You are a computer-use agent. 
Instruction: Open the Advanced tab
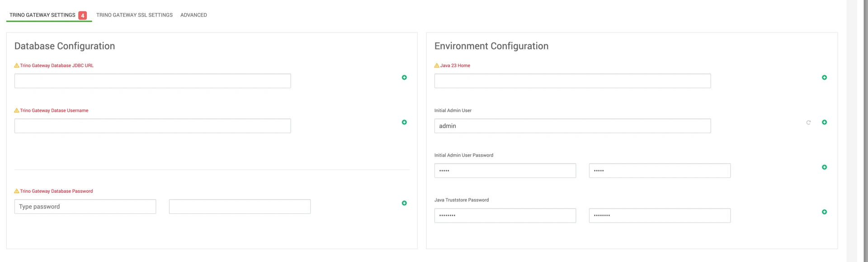193,15
